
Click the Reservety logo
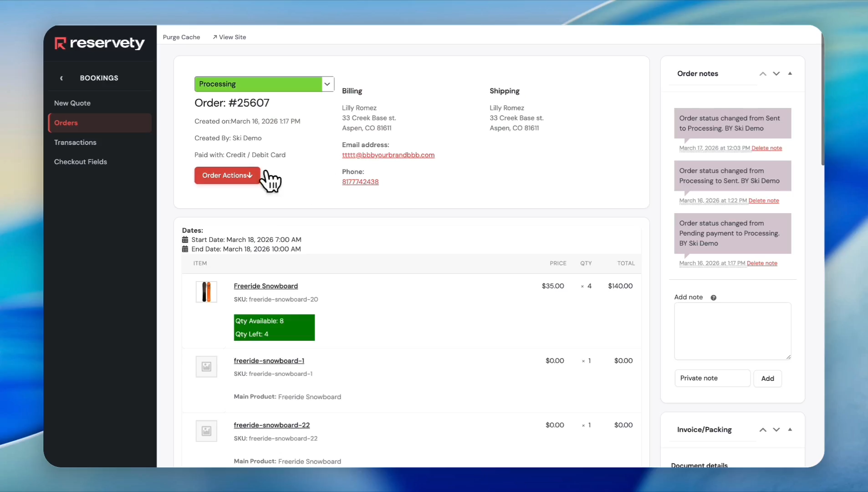click(99, 43)
